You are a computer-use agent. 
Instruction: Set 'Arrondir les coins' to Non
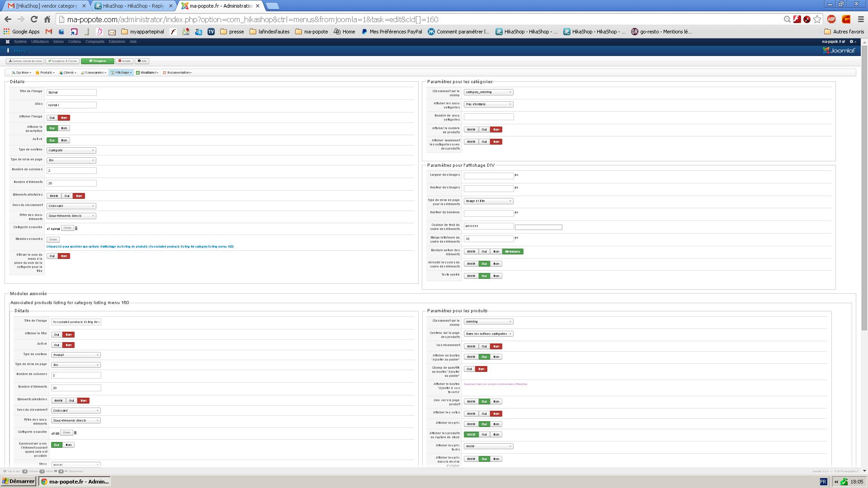coord(496,263)
